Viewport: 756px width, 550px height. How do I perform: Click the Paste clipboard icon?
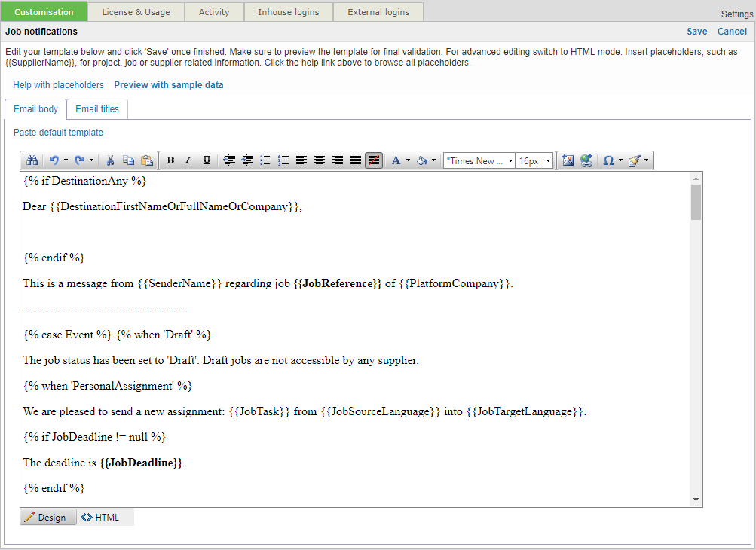(147, 160)
